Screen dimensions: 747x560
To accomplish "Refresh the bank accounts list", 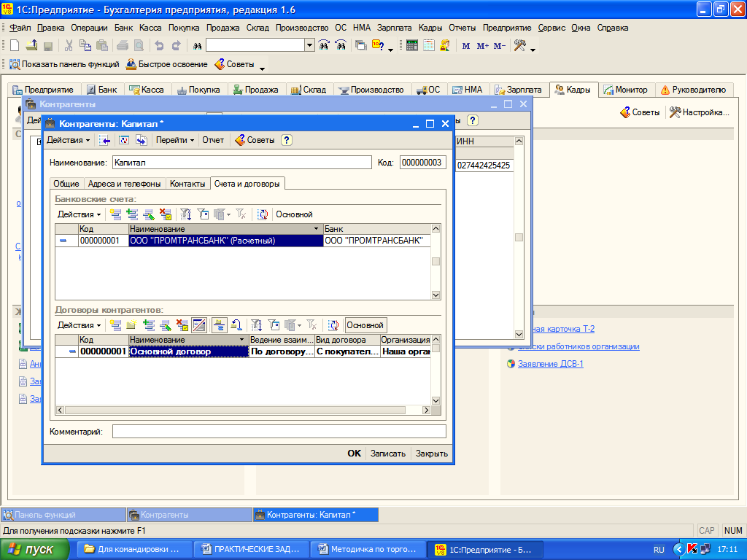I will [263, 214].
